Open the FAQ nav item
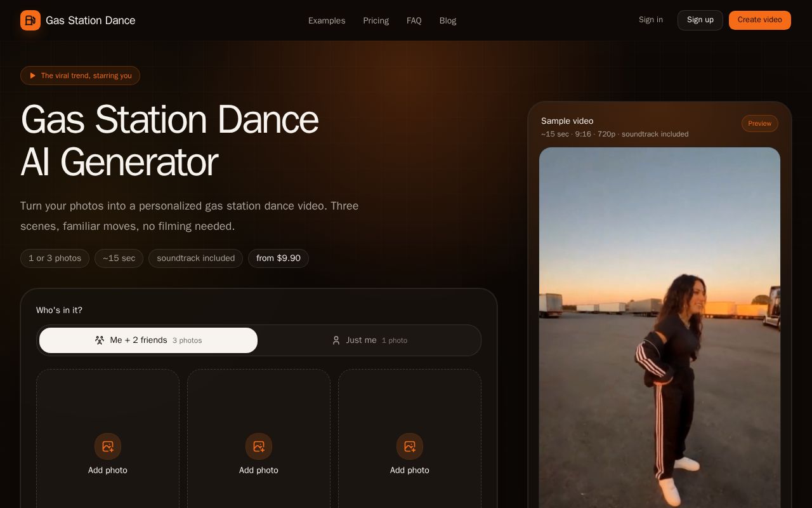Image resolution: width=812 pixels, height=508 pixels. coord(414,20)
